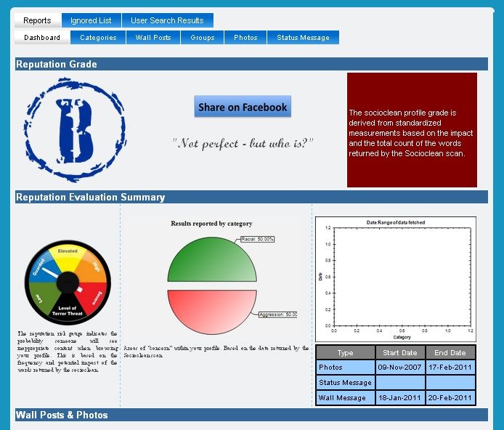504x430 pixels.
Task: Open the Status Message sub-tab
Action: coord(303,38)
